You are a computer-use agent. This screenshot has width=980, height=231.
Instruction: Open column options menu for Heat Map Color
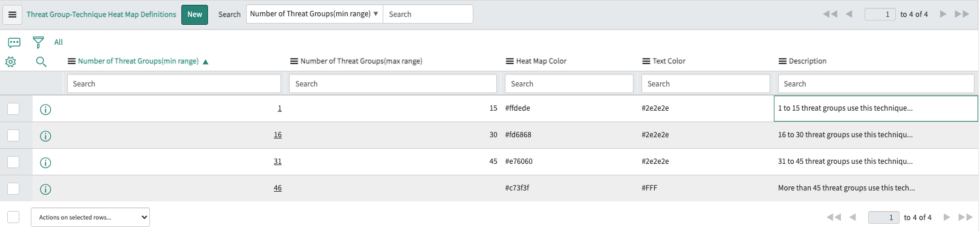(510, 61)
